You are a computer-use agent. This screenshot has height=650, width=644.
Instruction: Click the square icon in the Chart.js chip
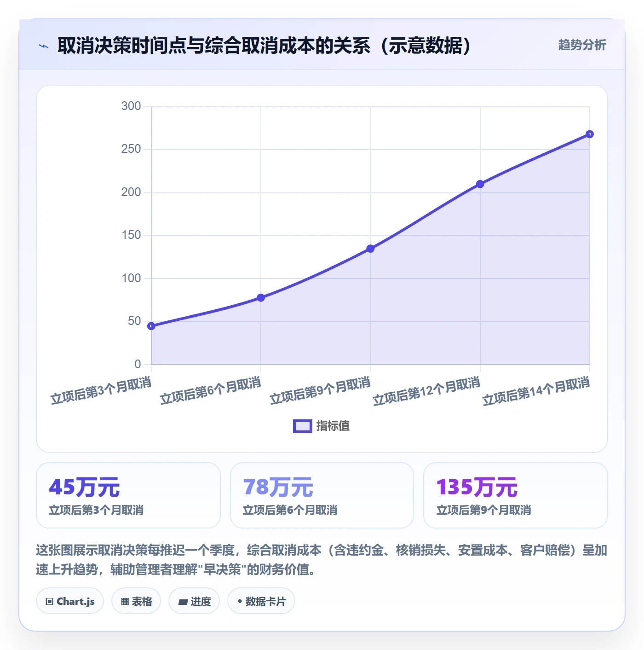tap(50, 602)
